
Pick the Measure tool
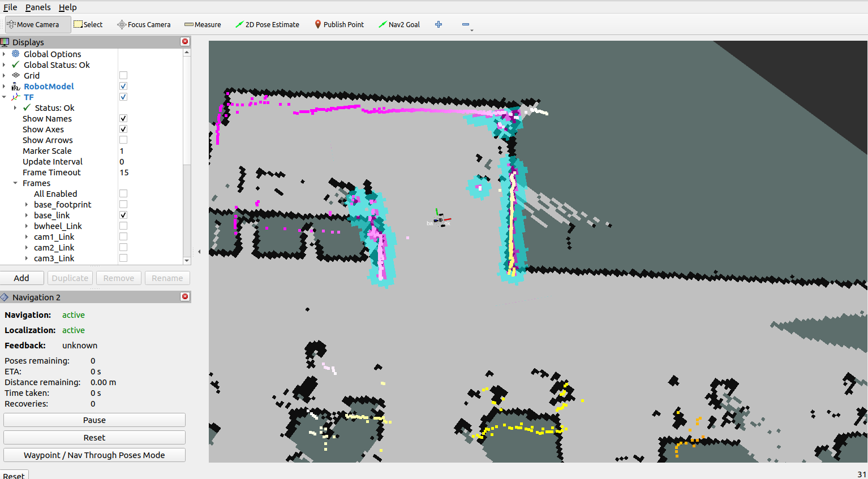203,24
